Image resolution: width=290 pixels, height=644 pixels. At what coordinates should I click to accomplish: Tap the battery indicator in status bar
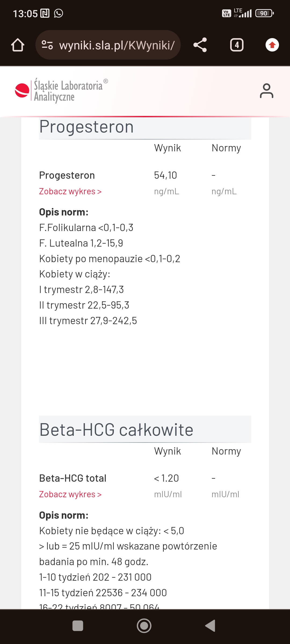click(x=264, y=13)
